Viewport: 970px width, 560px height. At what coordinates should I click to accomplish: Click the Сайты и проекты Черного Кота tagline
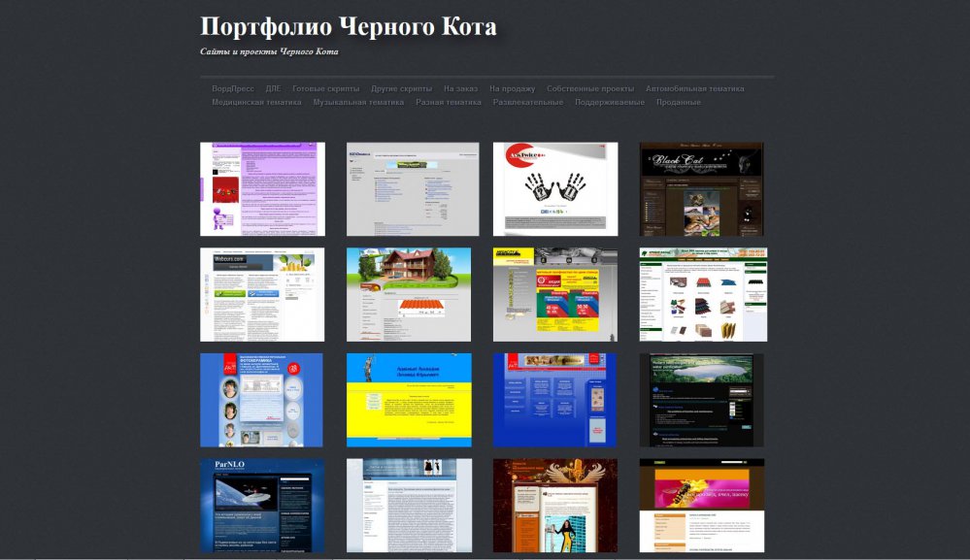pos(269,51)
